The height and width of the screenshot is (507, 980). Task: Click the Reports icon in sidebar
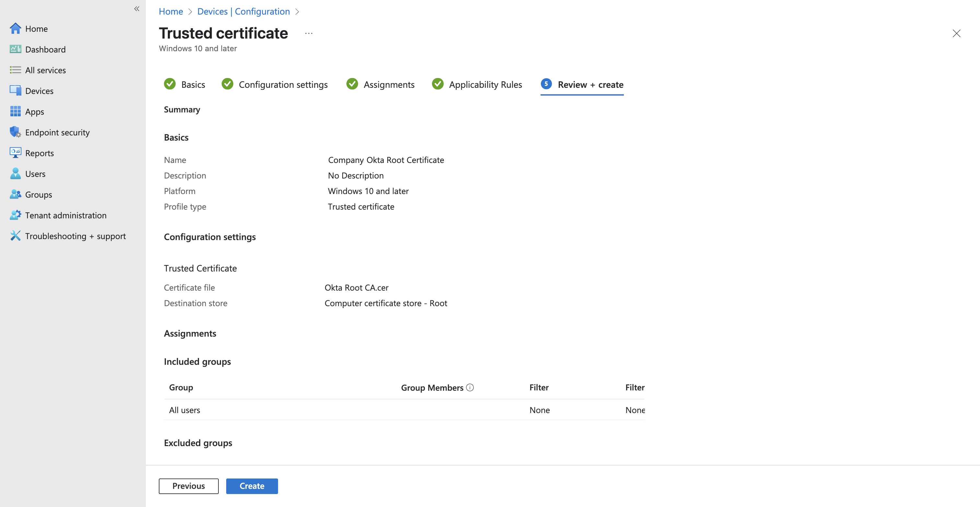[15, 153]
